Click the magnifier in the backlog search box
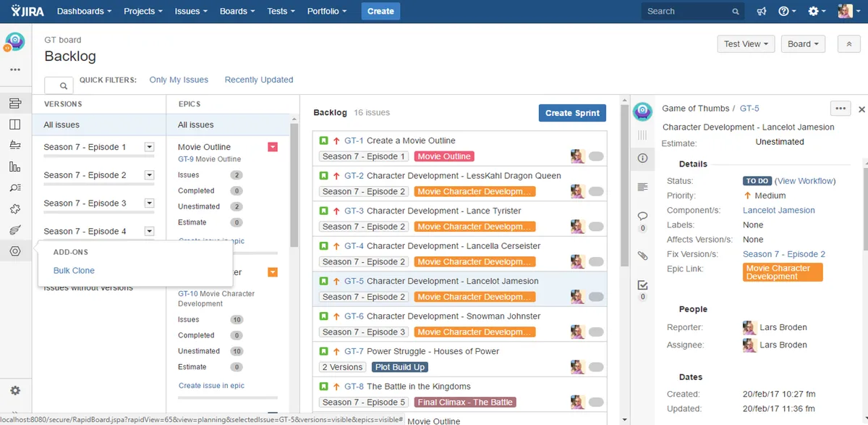The image size is (868, 425). [x=64, y=85]
